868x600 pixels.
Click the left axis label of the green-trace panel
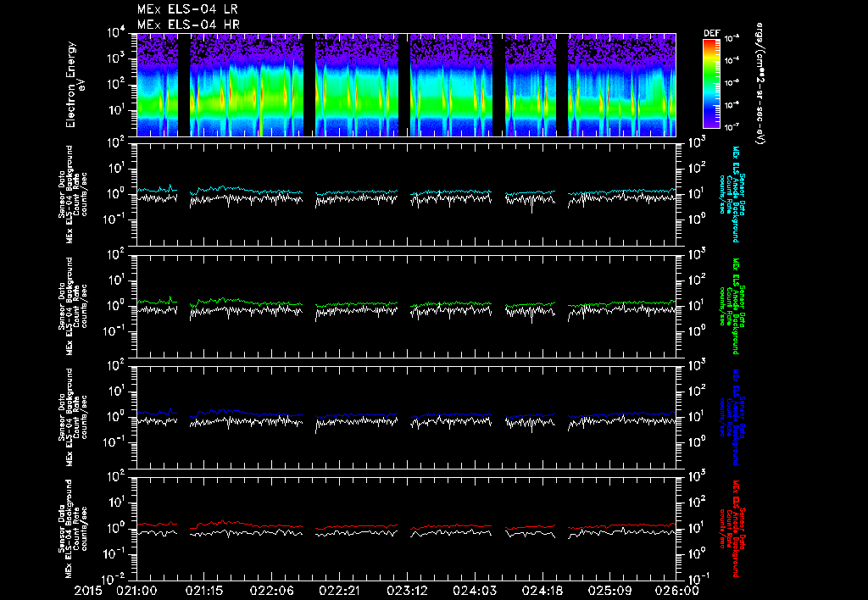[73, 306]
